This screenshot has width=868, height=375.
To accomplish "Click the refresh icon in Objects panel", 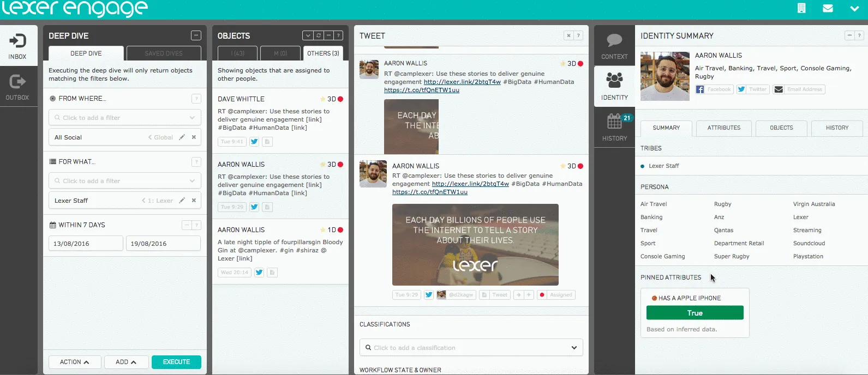I will click(x=319, y=35).
